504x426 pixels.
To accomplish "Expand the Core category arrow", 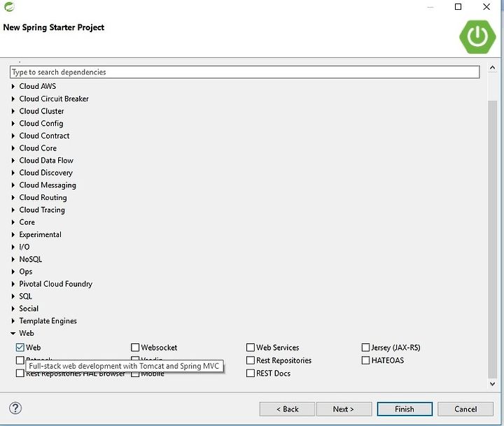I will point(13,222).
